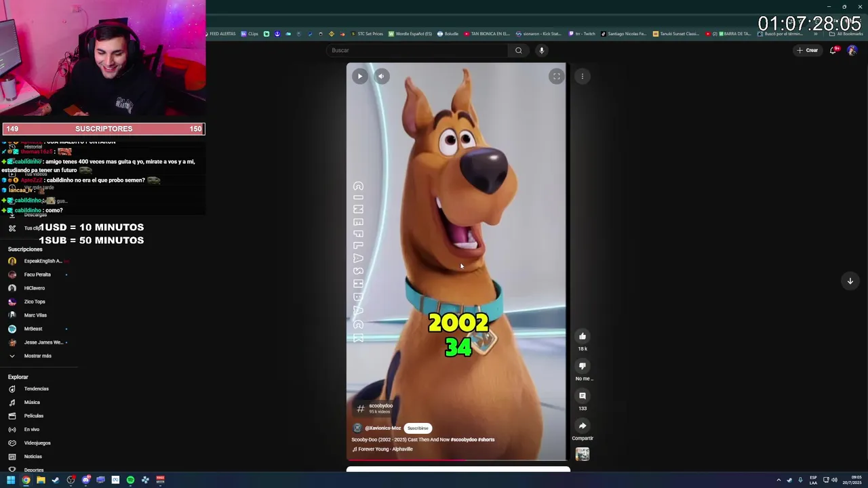This screenshot has height=488, width=868.
Task: Open the @Xavionics-Moz channel link
Action: point(382,428)
